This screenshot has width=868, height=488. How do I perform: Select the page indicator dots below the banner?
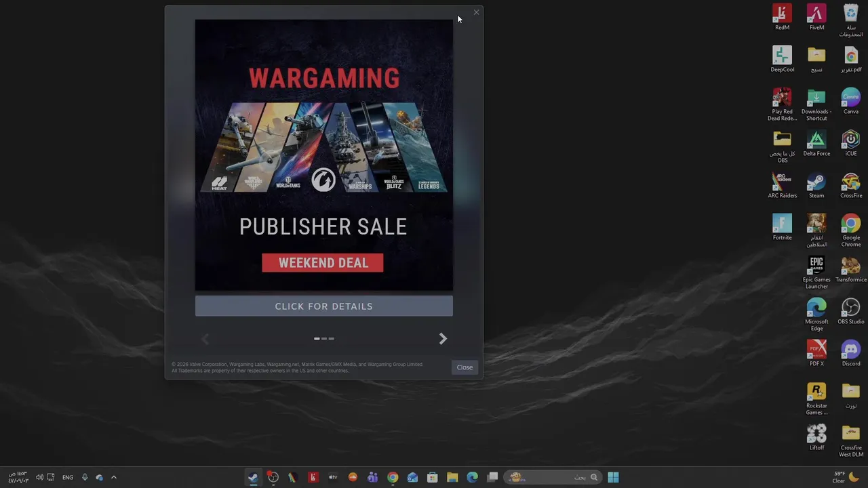tap(323, 338)
